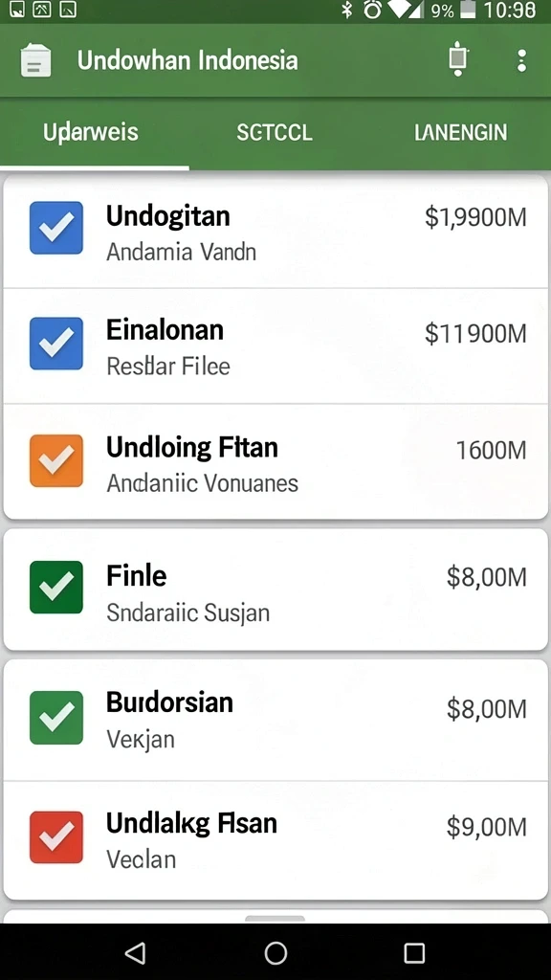Screen dimensions: 551x980
Task: Tap the Bluetooth icon in the status bar
Action: [347, 10]
